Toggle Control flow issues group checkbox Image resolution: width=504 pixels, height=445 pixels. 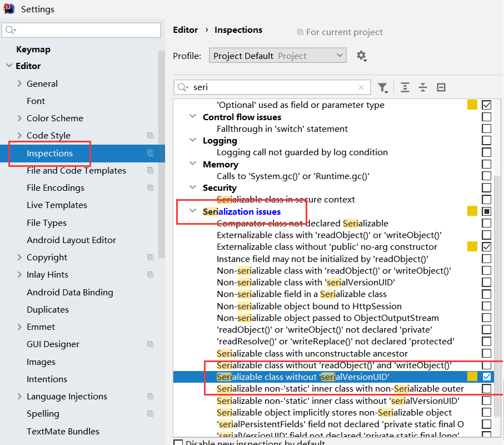[x=486, y=117]
